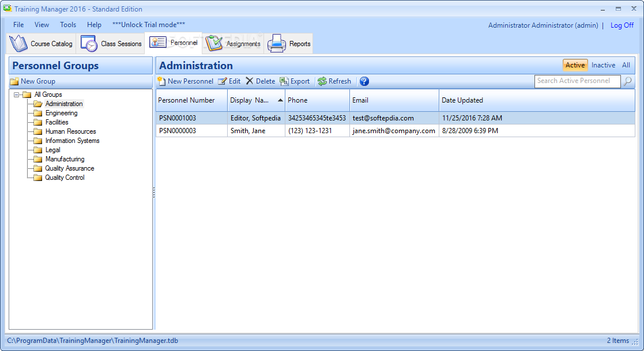Switch to the Personnel tab label

coord(184,43)
